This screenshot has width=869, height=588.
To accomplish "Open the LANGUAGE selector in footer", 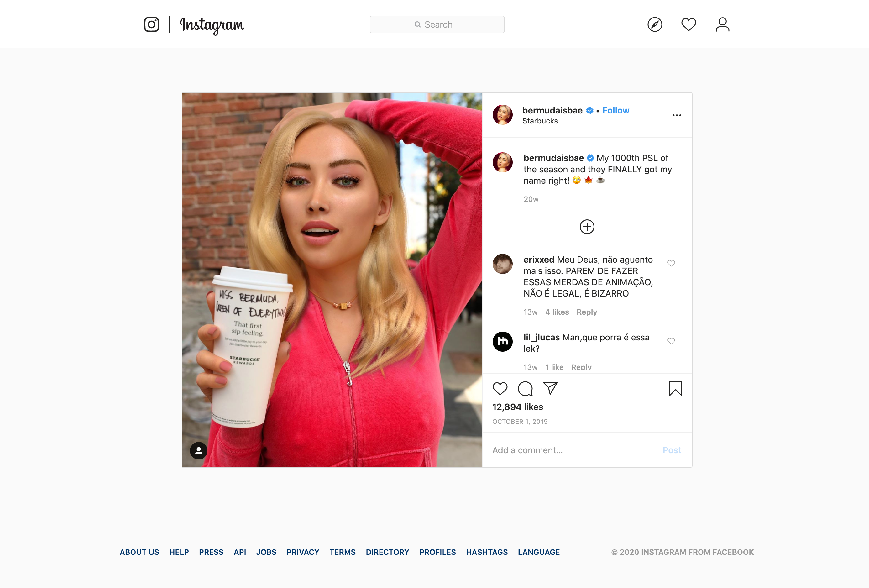I will 539,552.
